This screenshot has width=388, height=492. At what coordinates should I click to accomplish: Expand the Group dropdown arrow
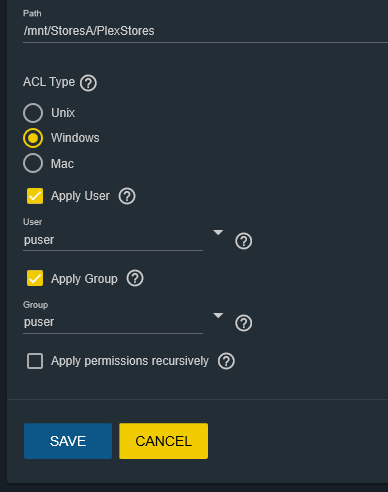click(x=218, y=315)
